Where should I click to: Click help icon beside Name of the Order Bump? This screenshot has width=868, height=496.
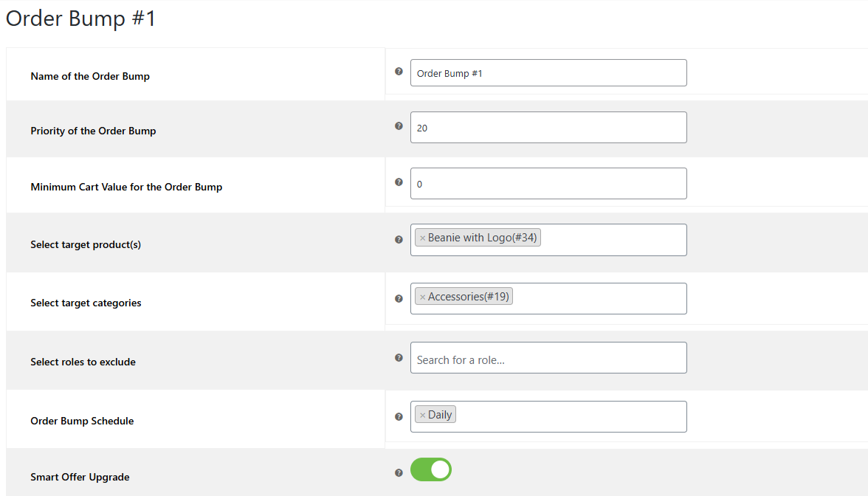coord(399,72)
